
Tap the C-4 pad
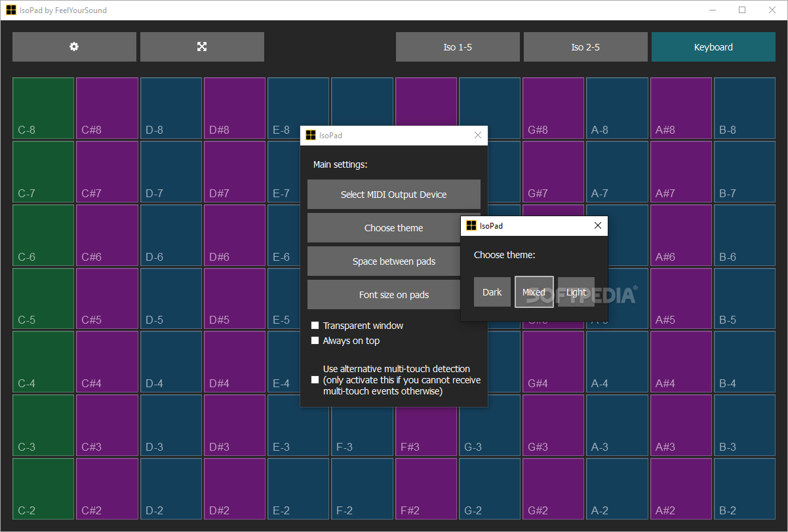point(43,362)
